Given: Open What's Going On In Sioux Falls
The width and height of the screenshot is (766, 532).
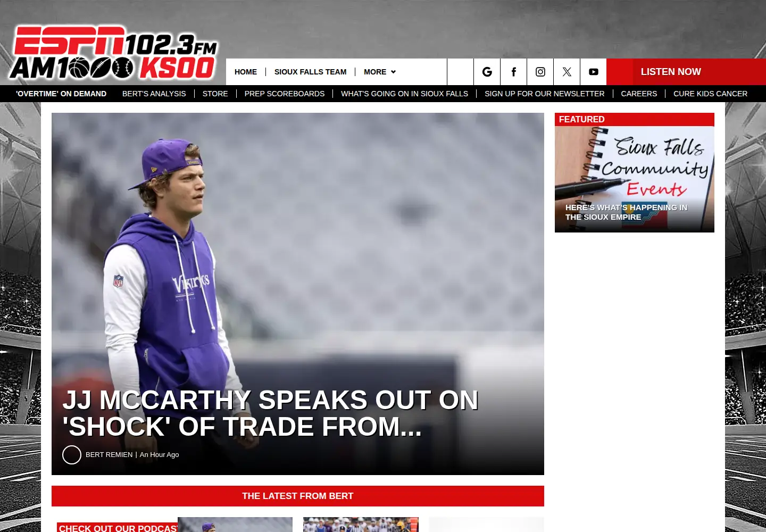Looking at the screenshot, I should 404,94.
